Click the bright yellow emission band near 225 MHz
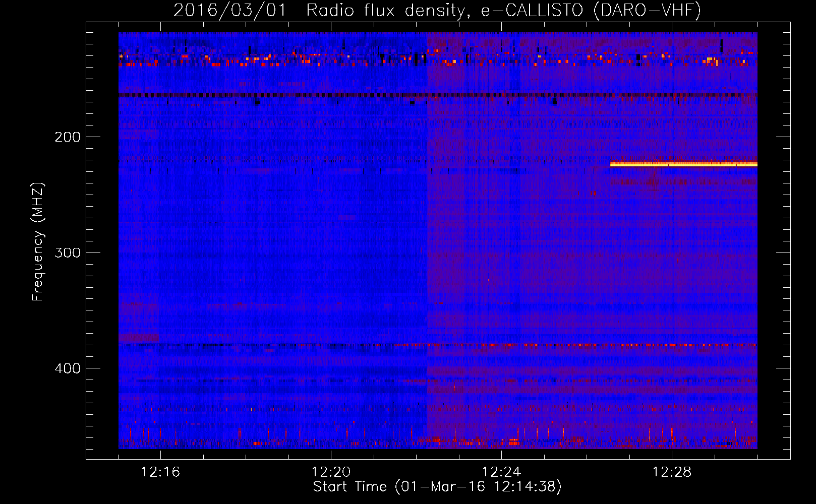The width and height of the screenshot is (816, 504). click(x=683, y=164)
